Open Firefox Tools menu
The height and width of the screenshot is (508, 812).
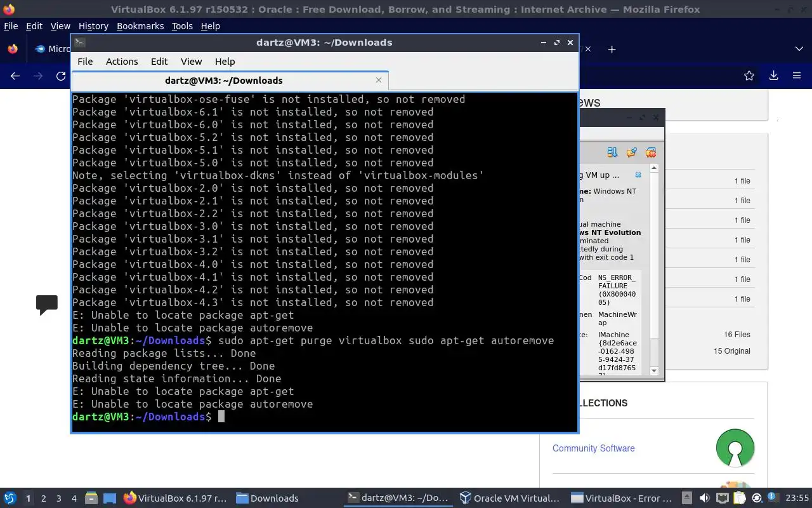(182, 26)
